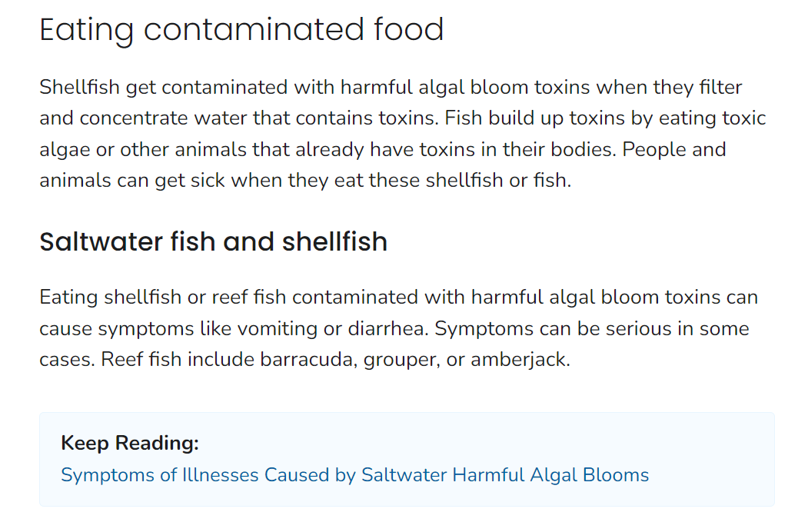Click the 'Eating contaminated food' heading

(241, 30)
